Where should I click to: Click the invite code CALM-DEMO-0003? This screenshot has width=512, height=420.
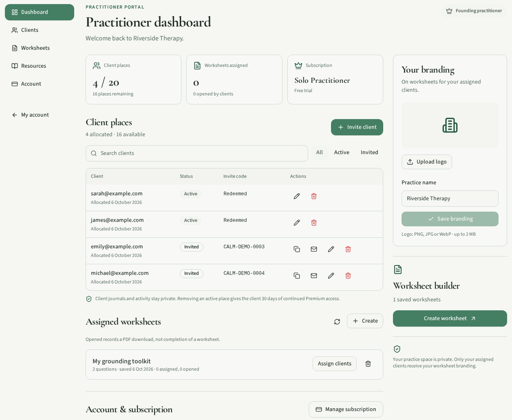coord(244,247)
